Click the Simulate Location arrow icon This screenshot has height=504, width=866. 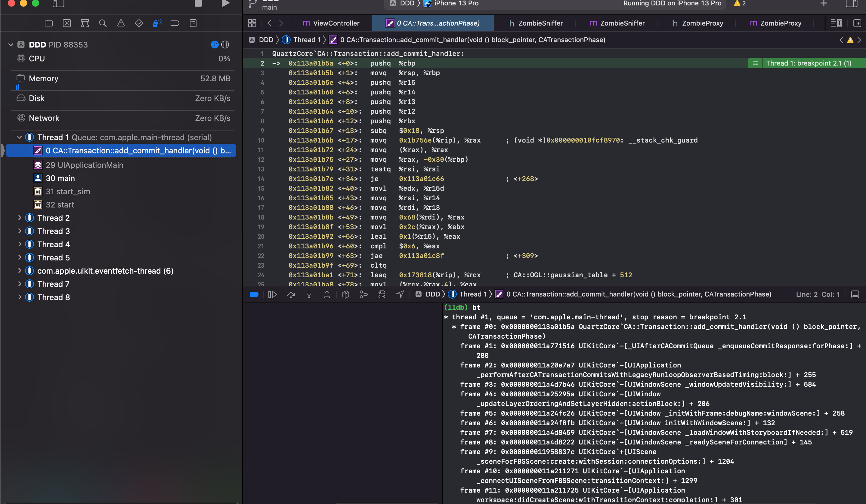coord(400,295)
